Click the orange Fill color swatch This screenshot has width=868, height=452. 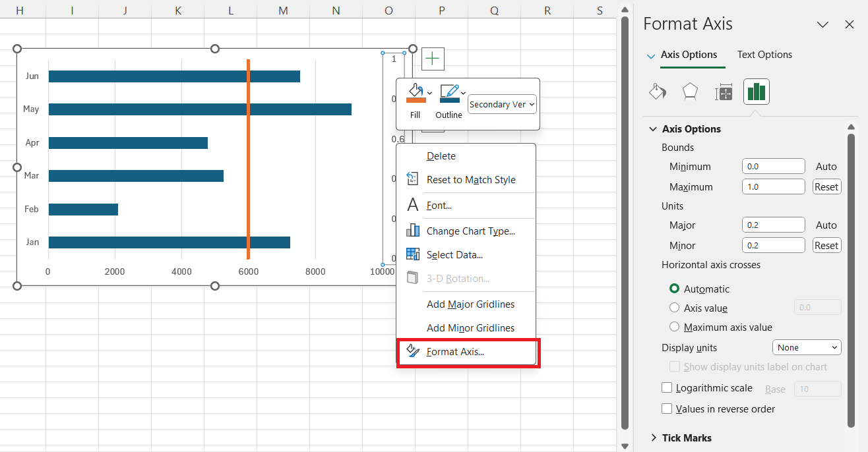416,100
